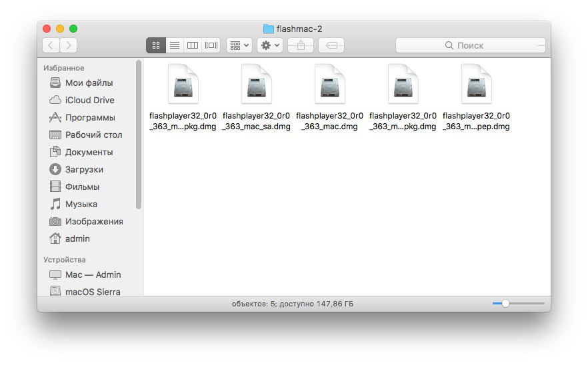Viewport: 588px width, 365px height.
Task: Go back with the left arrow
Action: click(x=51, y=45)
